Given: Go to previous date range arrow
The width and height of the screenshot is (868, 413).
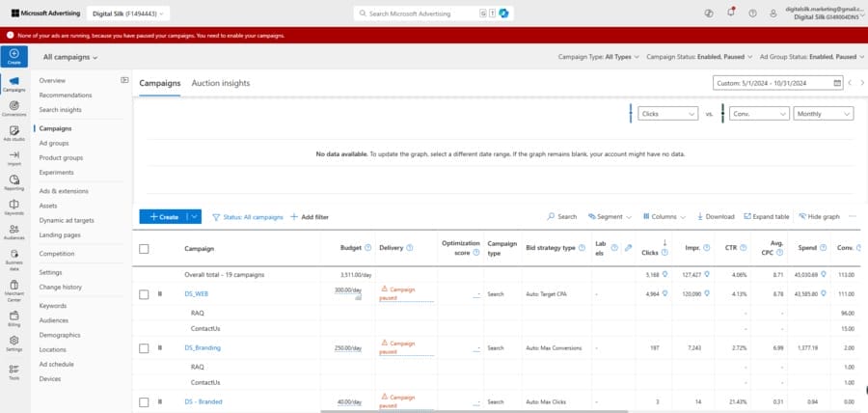Looking at the screenshot, I should pyautogui.click(x=851, y=83).
